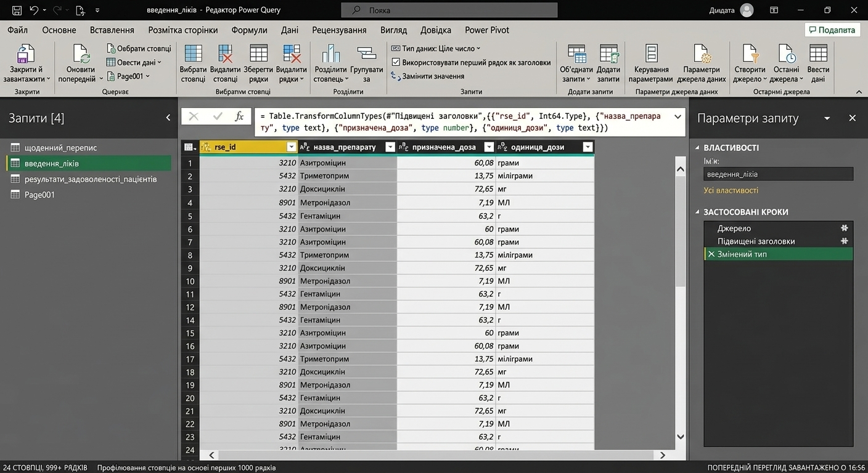Screen dimensions: 868x473
Task: Click the vertical scrollbar down arrow
Action: click(681, 436)
